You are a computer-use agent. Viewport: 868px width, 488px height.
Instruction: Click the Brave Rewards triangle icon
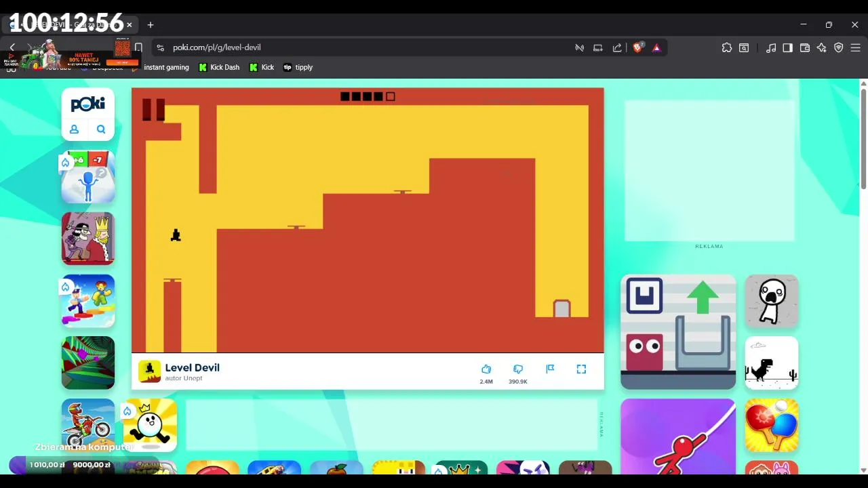tap(656, 47)
